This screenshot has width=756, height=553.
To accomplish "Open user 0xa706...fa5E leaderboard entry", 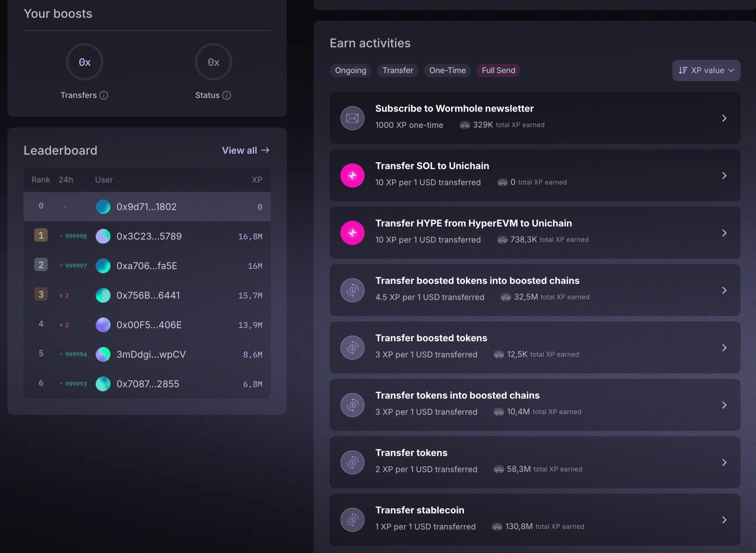I will pos(147,266).
